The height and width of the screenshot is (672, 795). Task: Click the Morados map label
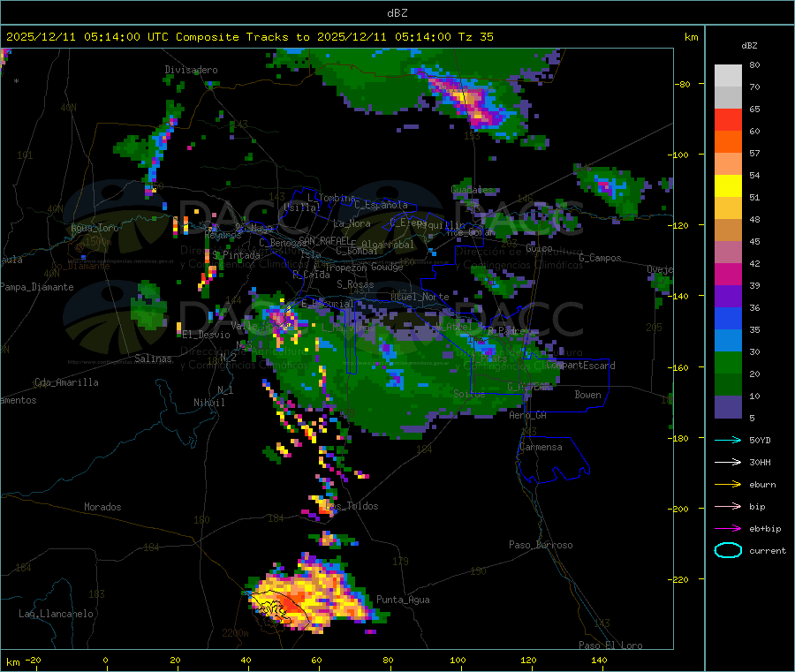102,507
